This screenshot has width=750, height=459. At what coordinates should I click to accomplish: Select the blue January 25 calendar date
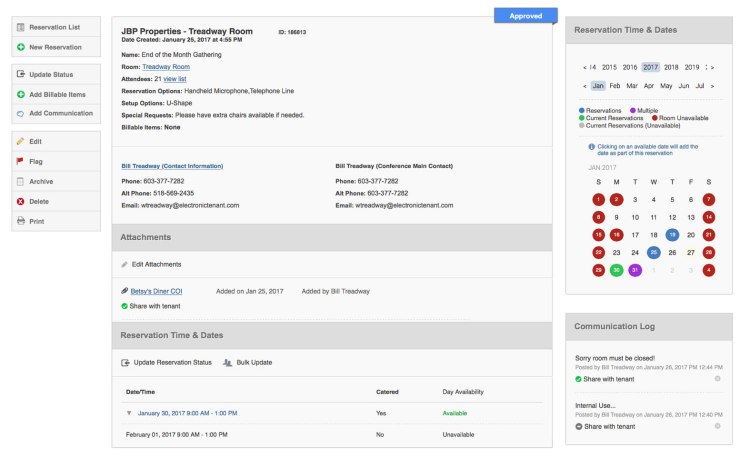tap(653, 252)
